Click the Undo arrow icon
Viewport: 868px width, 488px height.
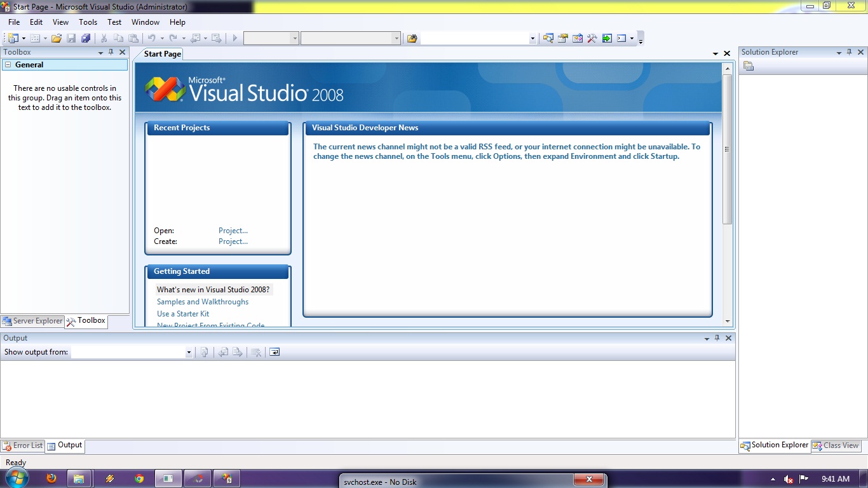click(x=152, y=38)
